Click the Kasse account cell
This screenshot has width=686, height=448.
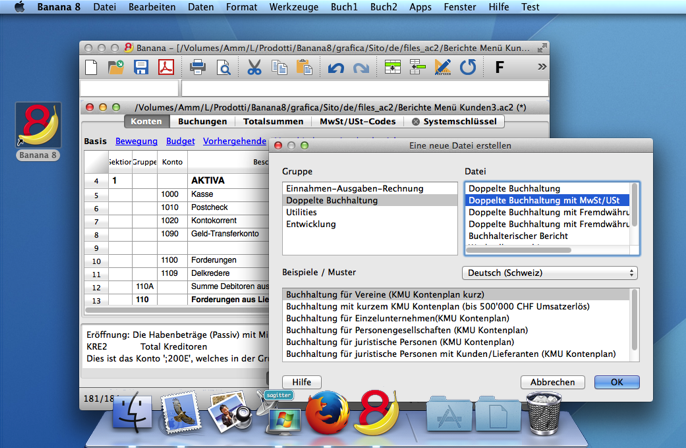[x=228, y=194]
